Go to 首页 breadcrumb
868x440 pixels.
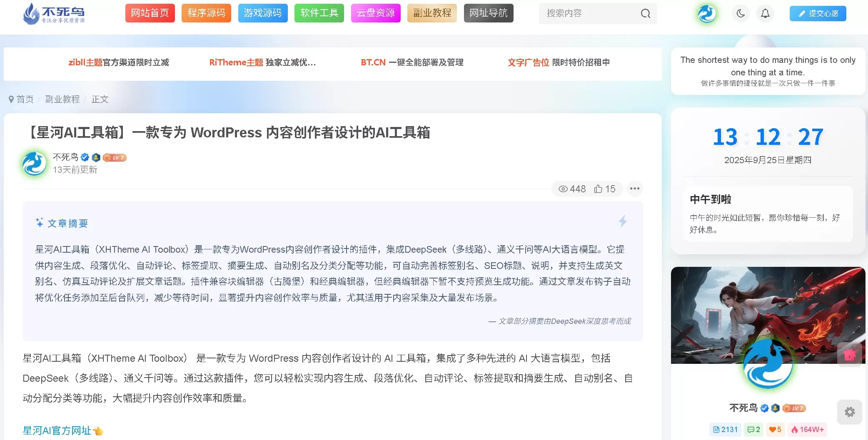coord(25,99)
